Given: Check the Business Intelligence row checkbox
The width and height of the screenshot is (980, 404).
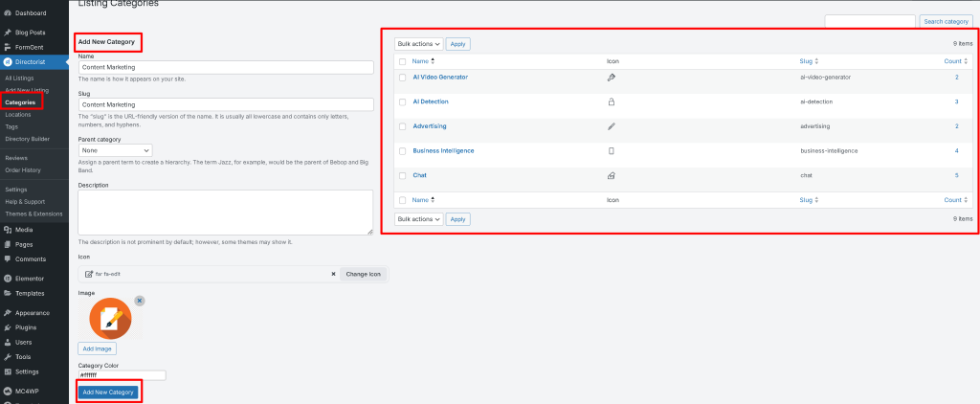Looking at the screenshot, I should 403,151.
